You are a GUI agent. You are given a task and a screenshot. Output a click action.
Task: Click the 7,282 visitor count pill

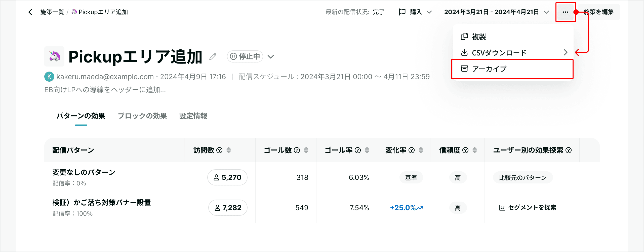(228, 208)
